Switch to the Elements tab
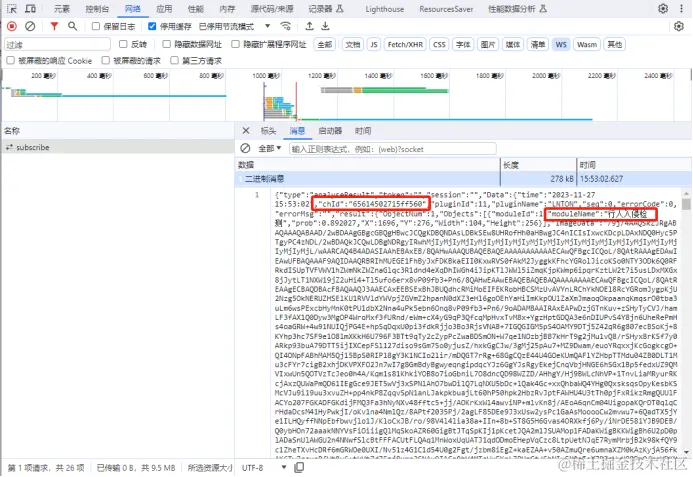693x477 pixels. pos(62,9)
